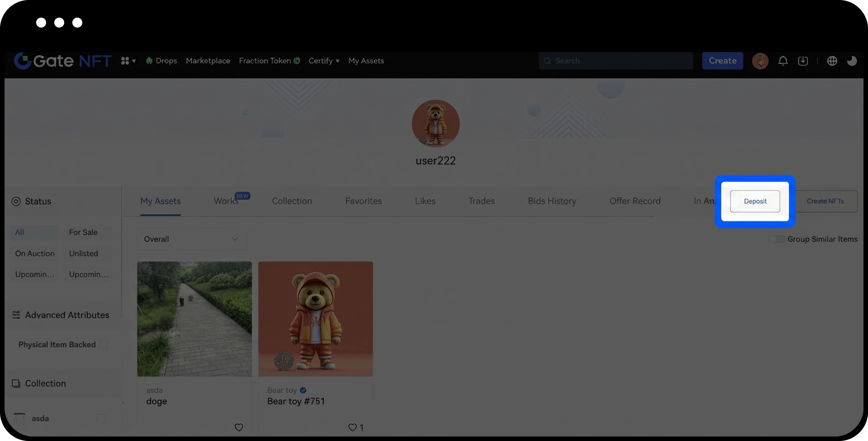
Task: Click the blue Create button
Action: tap(722, 61)
